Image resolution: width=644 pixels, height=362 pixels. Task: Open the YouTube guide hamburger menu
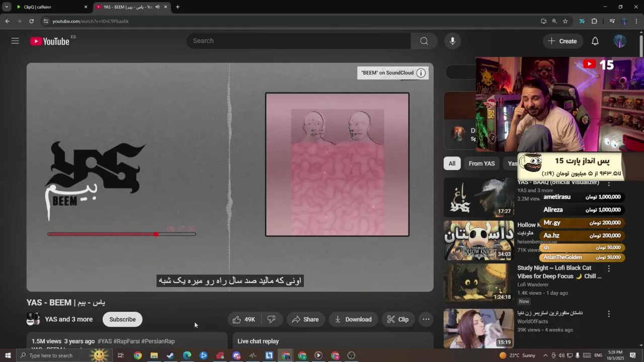pos(15,41)
